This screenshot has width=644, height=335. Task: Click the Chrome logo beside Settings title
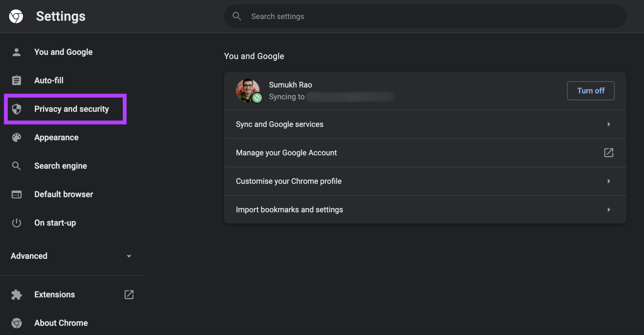(x=16, y=16)
